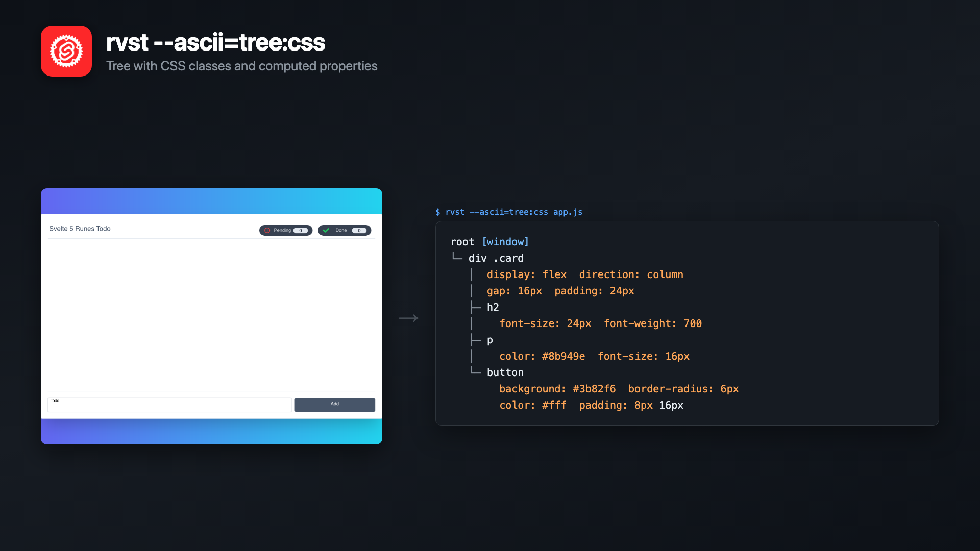This screenshot has width=980, height=551.
Task: Click the Add button in the todo app
Action: click(x=334, y=405)
